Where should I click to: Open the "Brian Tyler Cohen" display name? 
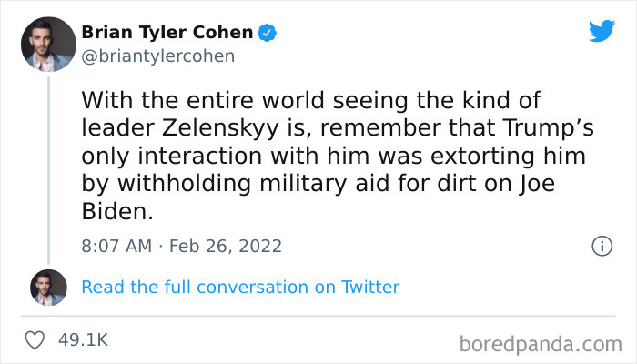(167, 33)
